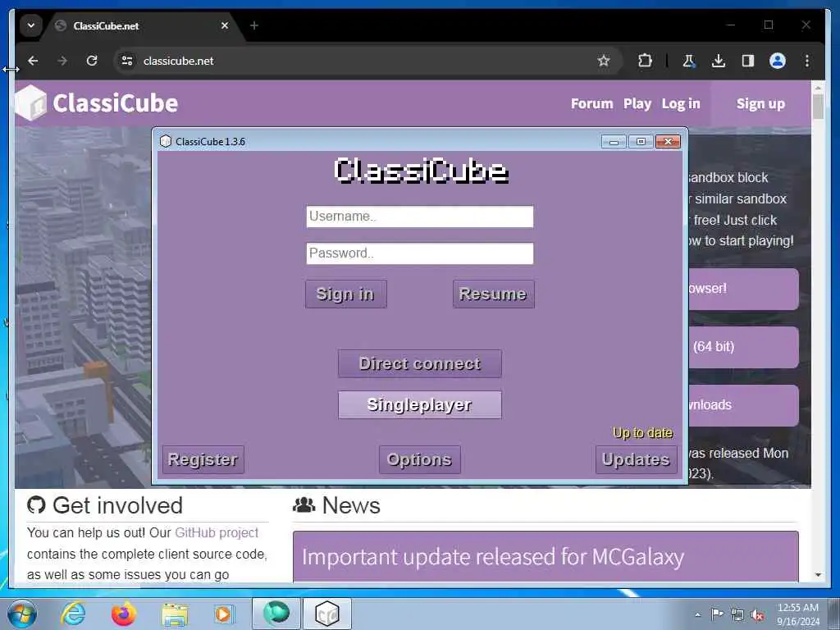Reload the classicube.net page
Image resolution: width=840 pixels, height=630 pixels.
pos(92,61)
